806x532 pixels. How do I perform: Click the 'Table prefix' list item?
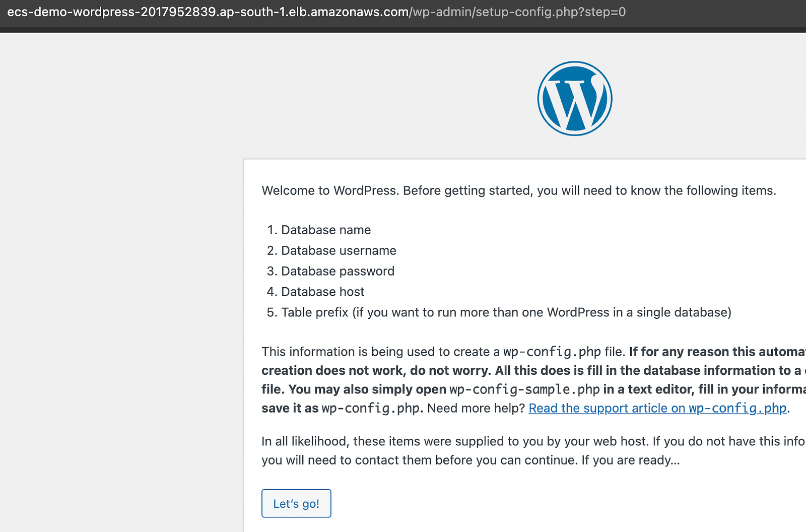pyautogui.click(x=506, y=312)
